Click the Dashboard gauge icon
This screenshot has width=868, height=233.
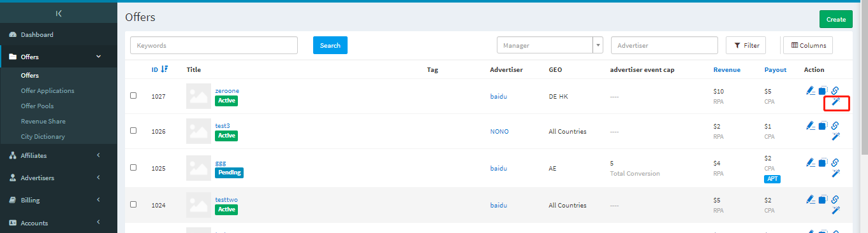tap(12, 34)
